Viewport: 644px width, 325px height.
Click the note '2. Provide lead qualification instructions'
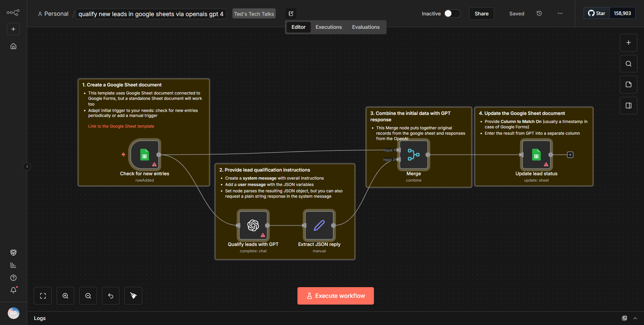[265, 170]
